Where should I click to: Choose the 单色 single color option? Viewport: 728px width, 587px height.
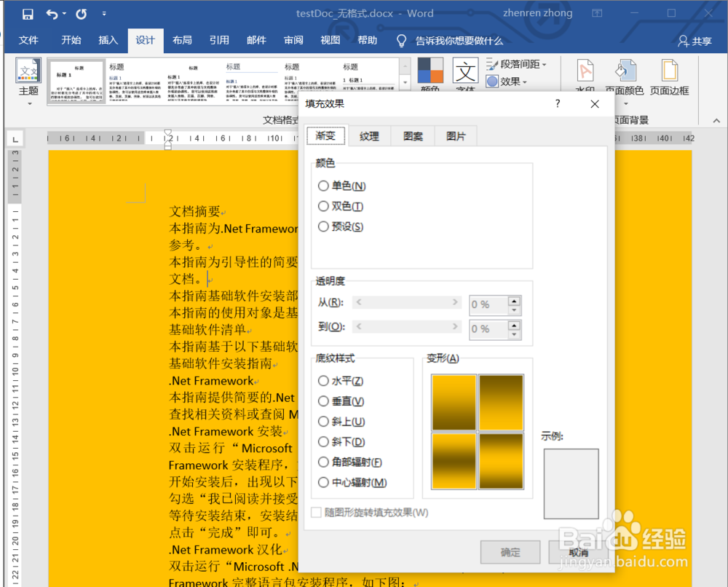point(341,186)
